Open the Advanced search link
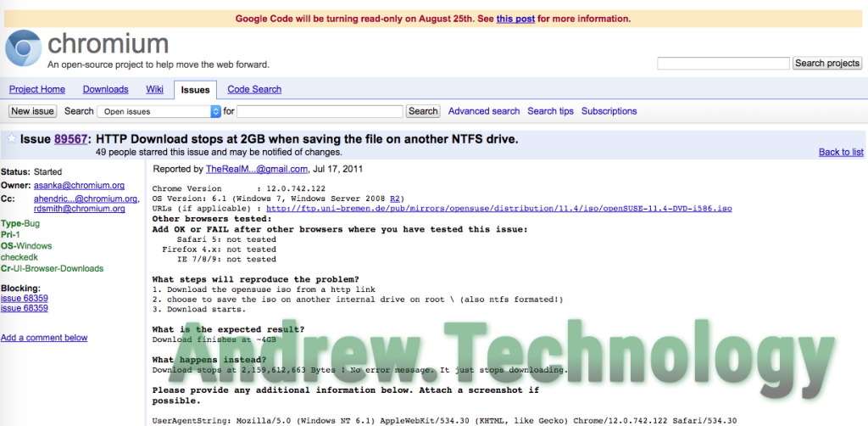Screen dimensions: 868x426 (484, 111)
